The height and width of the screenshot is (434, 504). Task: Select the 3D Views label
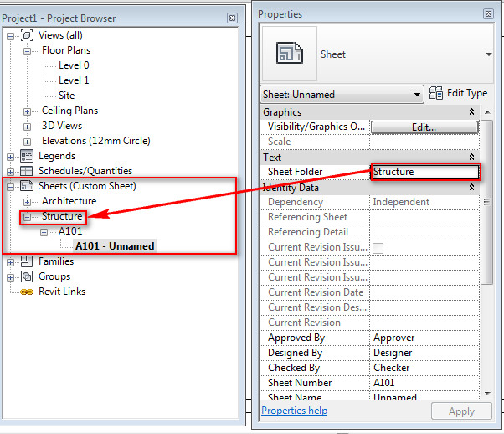click(x=62, y=126)
